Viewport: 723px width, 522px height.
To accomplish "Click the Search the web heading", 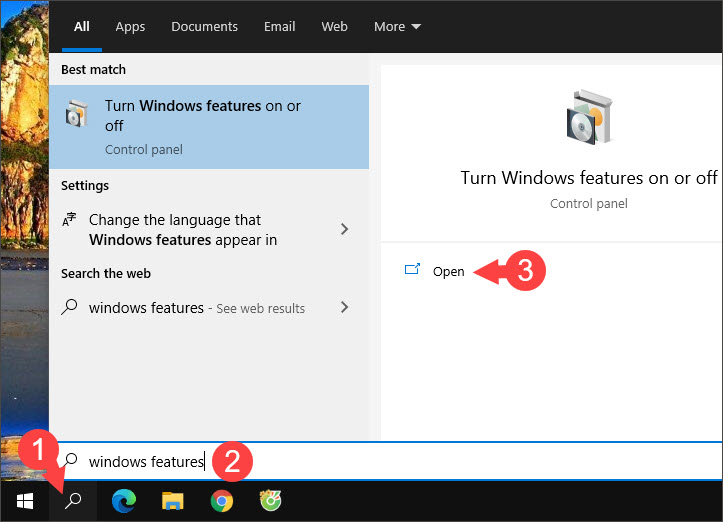I will [x=106, y=273].
